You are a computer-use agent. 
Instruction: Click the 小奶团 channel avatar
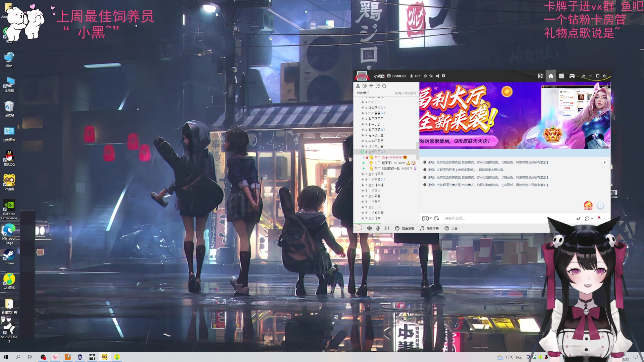[x=362, y=76]
